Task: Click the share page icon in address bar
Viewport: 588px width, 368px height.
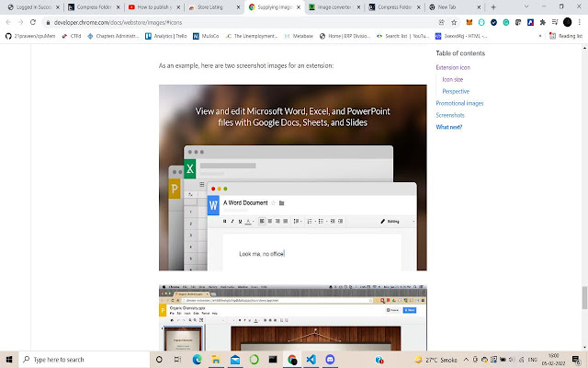Action: 442,22
